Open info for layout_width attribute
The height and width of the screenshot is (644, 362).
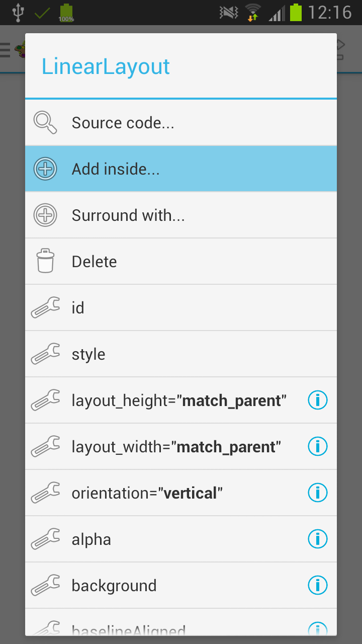317,447
